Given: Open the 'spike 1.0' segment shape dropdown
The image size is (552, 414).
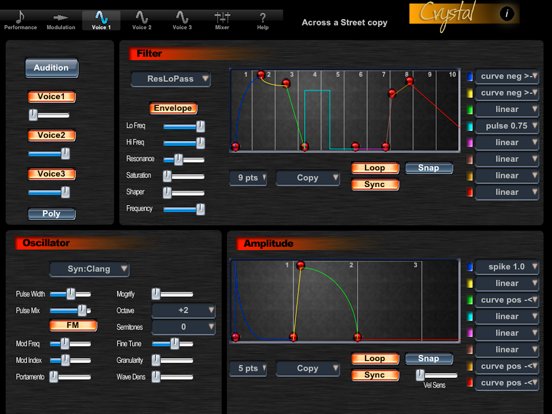Looking at the screenshot, I should click(x=507, y=267).
